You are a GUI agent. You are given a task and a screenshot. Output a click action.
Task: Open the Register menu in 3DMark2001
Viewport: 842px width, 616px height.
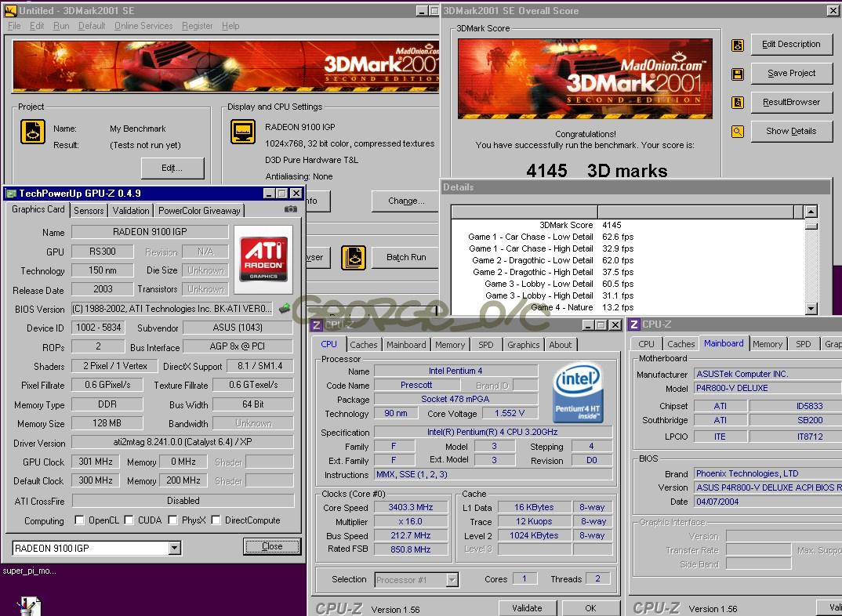197,26
